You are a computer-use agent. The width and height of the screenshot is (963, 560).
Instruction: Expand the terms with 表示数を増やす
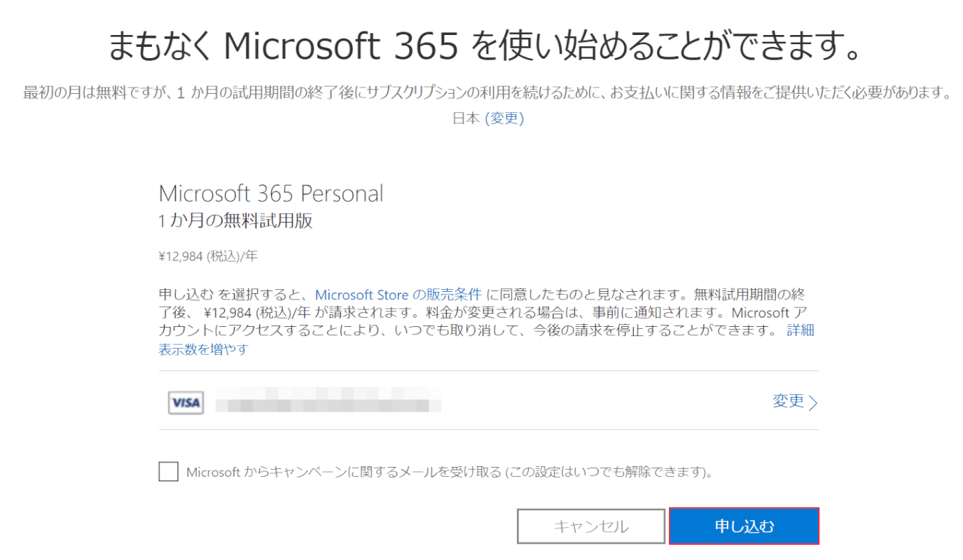[203, 349]
